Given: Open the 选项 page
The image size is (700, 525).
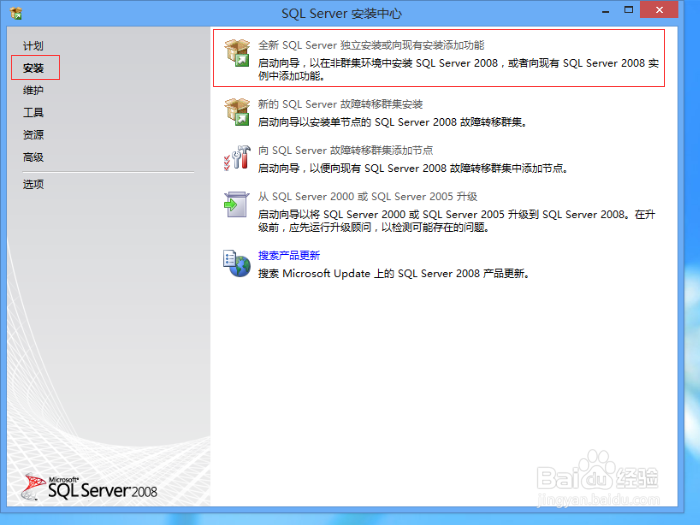Looking at the screenshot, I should [33, 184].
